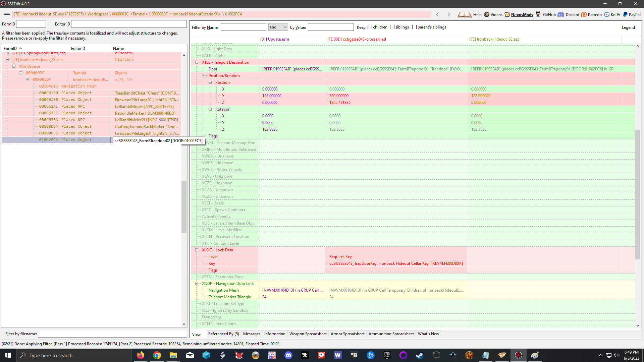Screen dimensions: 644x362
Task: Switch to the Referenced By (5) tab
Action: point(223,334)
